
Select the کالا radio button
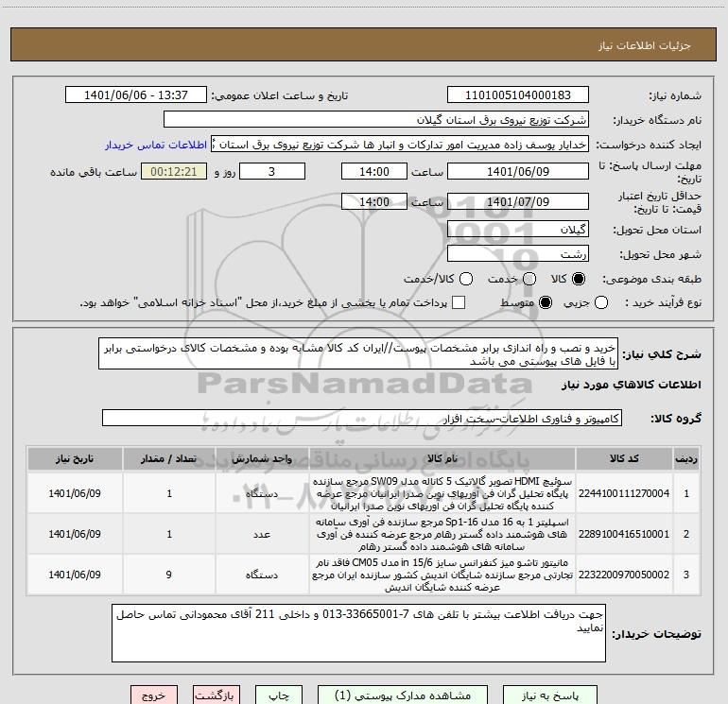[579, 279]
